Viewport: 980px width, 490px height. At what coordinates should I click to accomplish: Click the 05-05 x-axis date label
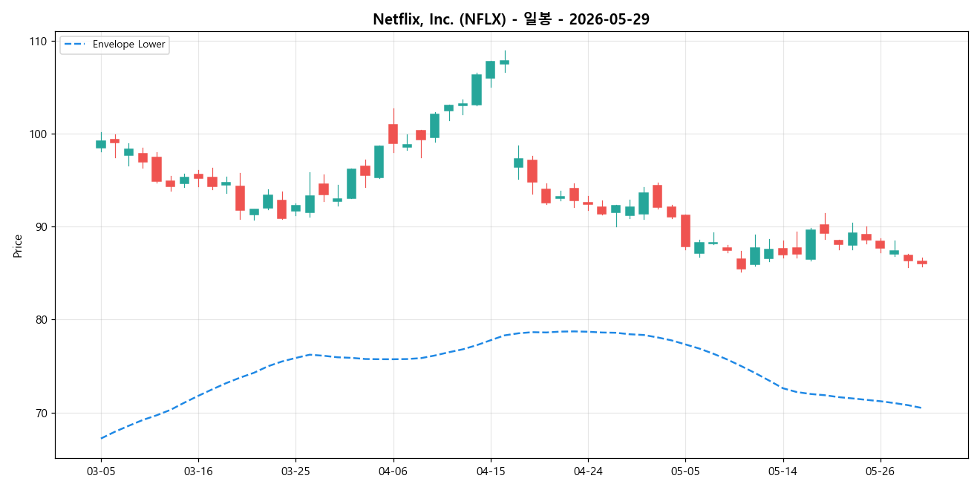(685, 471)
